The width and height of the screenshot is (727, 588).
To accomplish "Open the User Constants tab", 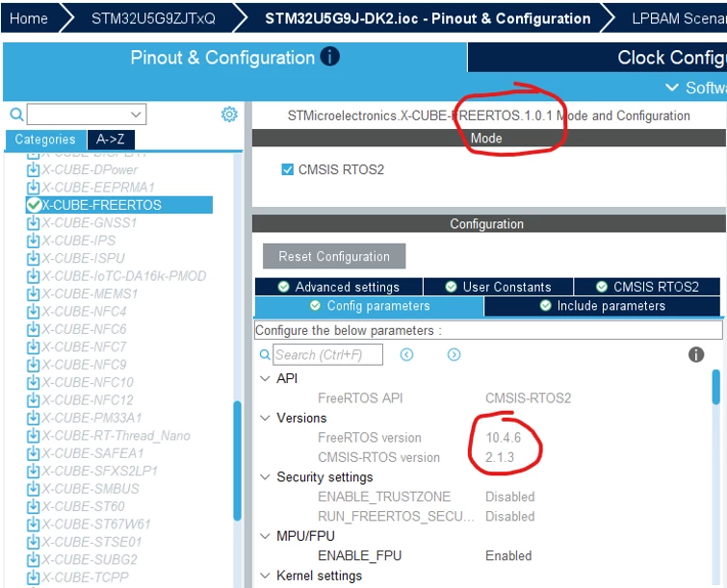I will coord(499,287).
